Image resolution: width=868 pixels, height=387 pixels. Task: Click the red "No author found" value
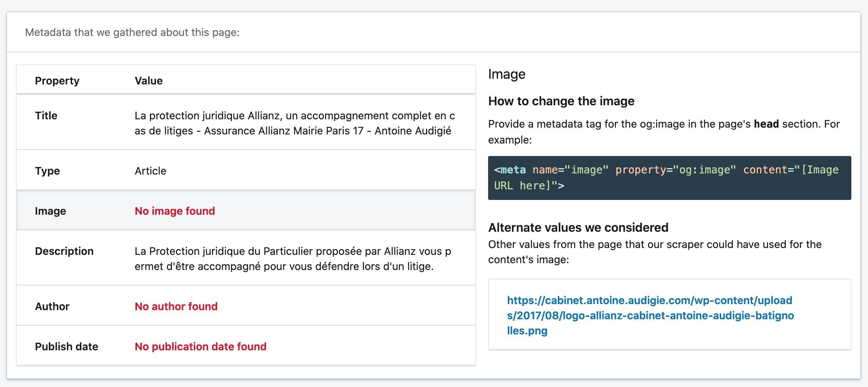click(x=176, y=306)
